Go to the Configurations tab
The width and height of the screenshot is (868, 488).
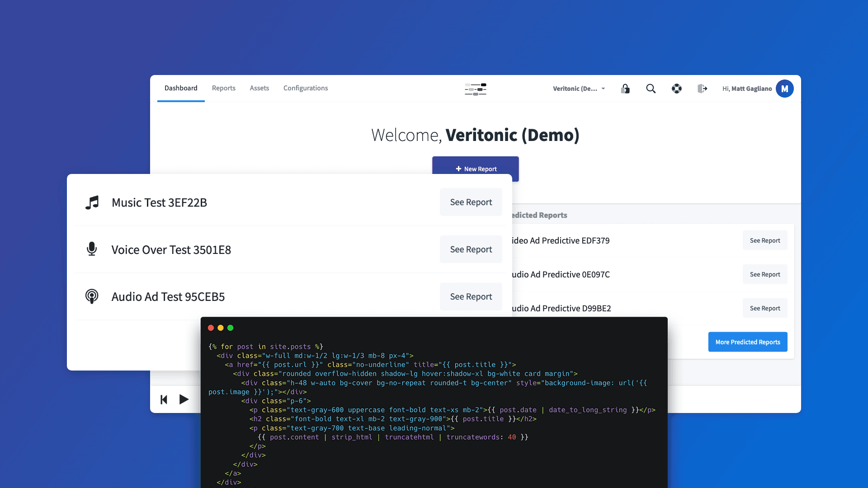306,88
